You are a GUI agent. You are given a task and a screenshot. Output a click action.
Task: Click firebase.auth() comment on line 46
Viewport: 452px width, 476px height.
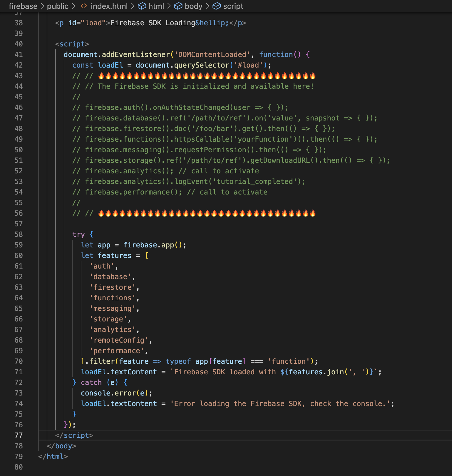180,108
